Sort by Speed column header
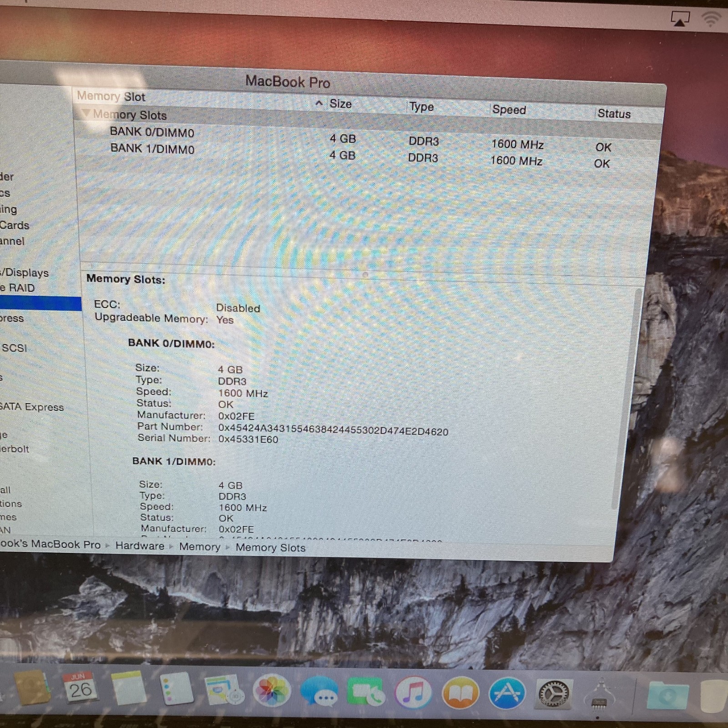728x728 pixels. (x=509, y=110)
